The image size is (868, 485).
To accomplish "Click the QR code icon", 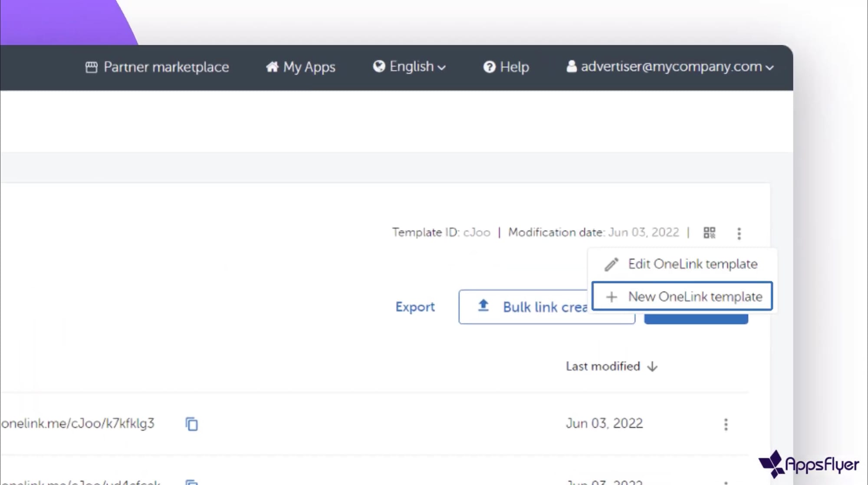I will [x=709, y=233].
